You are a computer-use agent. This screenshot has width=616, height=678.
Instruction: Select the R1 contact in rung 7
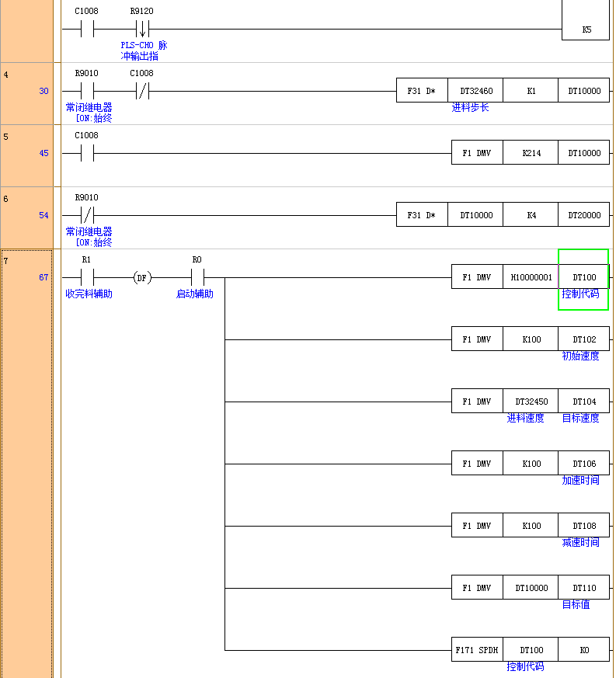point(87,277)
